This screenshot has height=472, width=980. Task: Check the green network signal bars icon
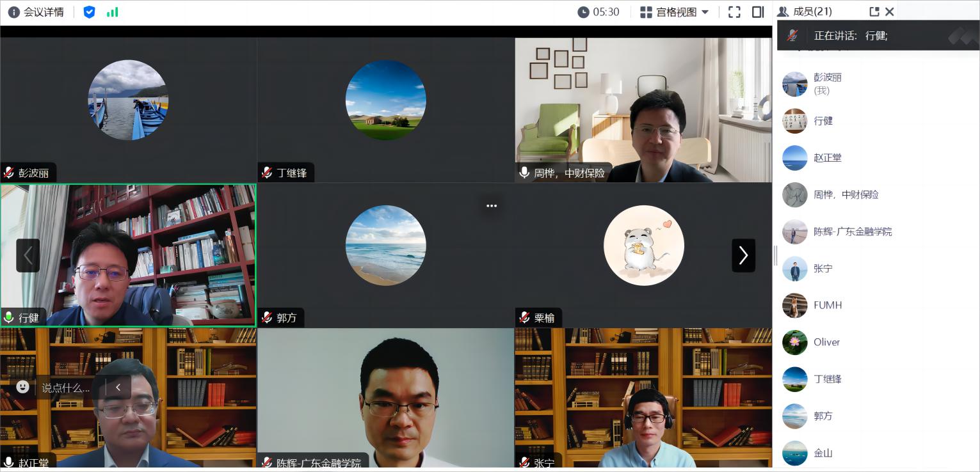click(113, 12)
